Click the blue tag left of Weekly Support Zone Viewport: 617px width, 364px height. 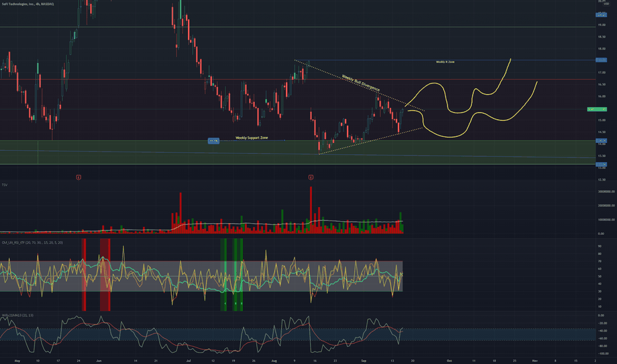coord(214,140)
